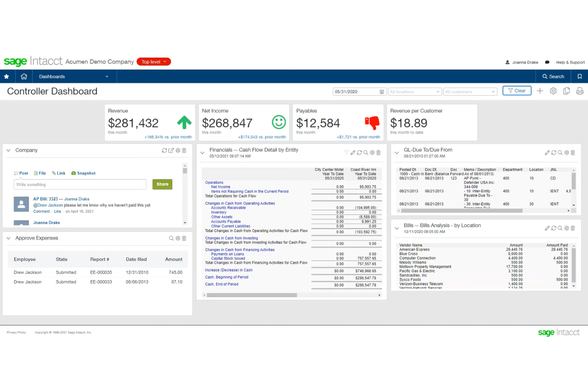Screen dimensions: 588x392
Task: Open the Snapshot option in Company panel
Action: coord(83,173)
